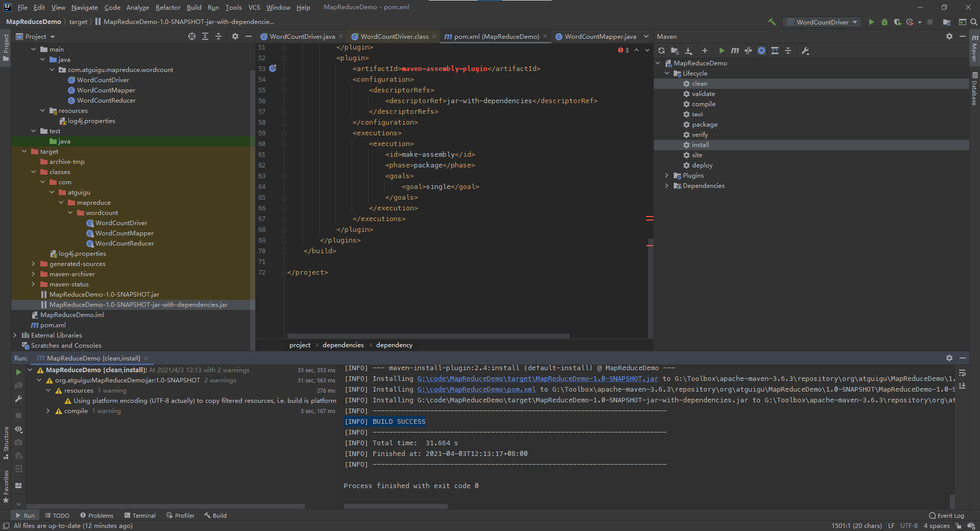Collapse the target folder in Project tree

coord(24,151)
